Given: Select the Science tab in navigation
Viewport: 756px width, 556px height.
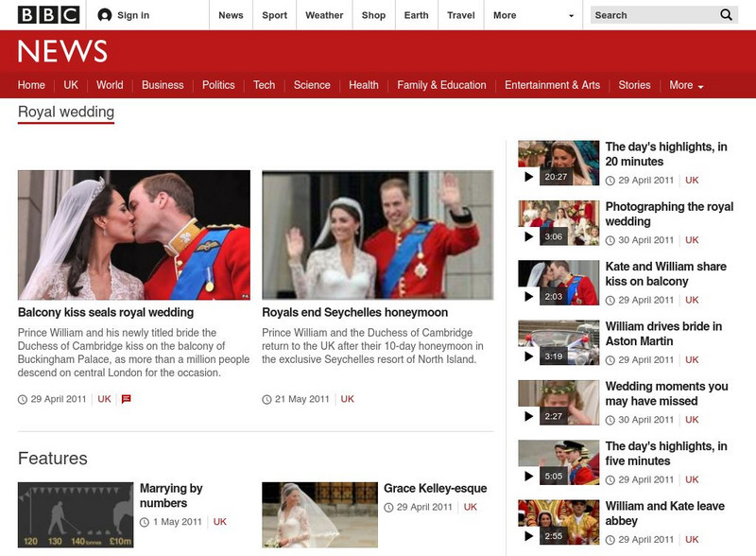Looking at the screenshot, I should (312, 85).
